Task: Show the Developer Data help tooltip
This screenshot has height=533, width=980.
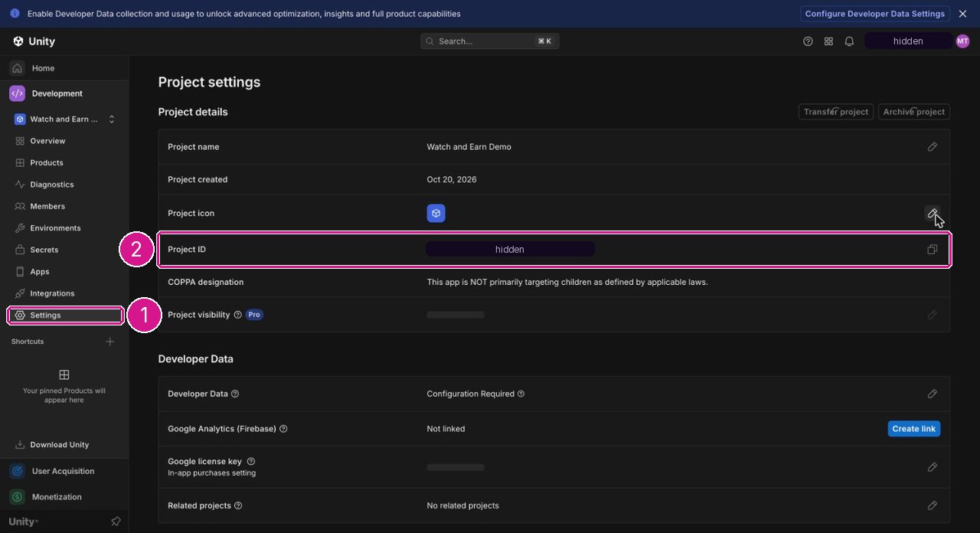Action: (235, 394)
